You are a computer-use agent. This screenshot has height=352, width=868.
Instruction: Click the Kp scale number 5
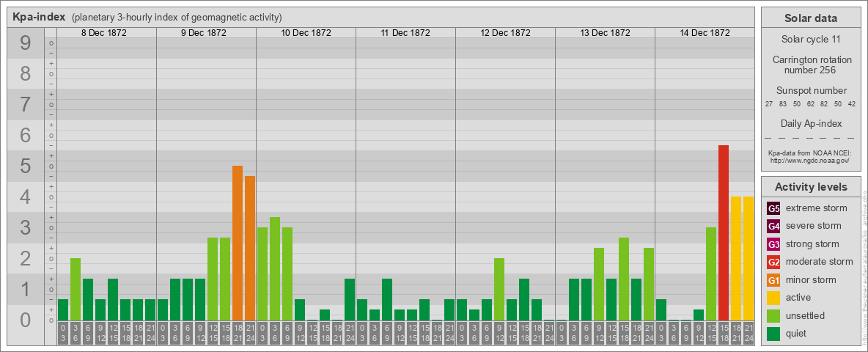26,166
